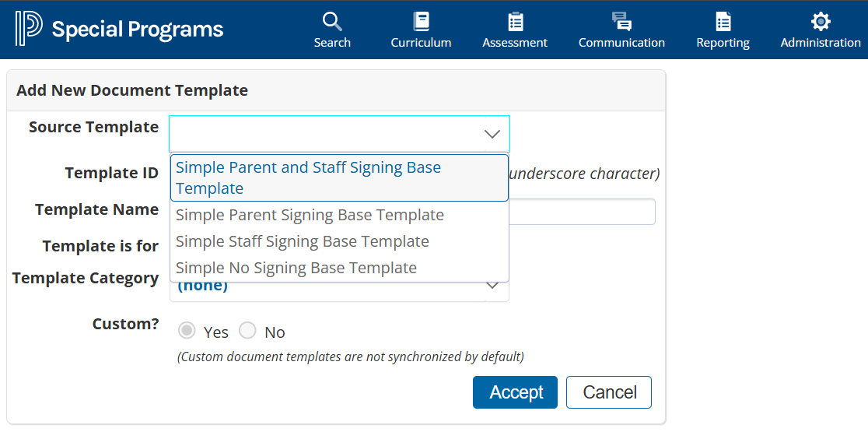The image size is (868, 432).
Task: Open the Reporting document icon
Action: pyautogui.click(x=723, y=21)
